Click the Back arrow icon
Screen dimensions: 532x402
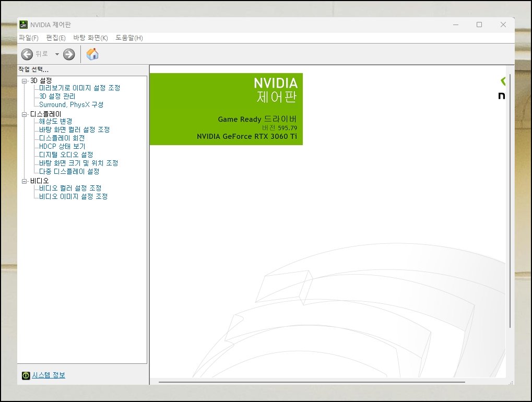[x=27, y=54]
